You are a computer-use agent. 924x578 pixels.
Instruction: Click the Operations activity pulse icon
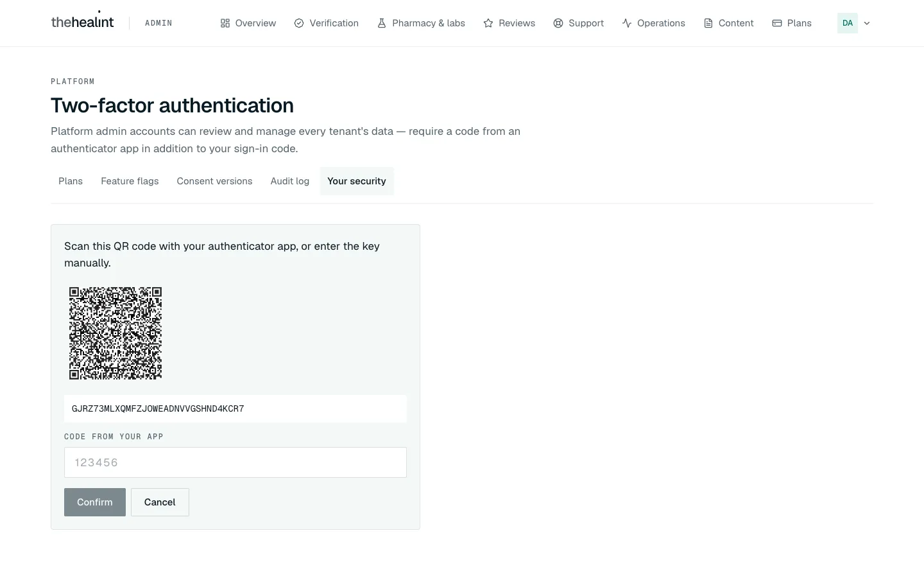(627, 23)
